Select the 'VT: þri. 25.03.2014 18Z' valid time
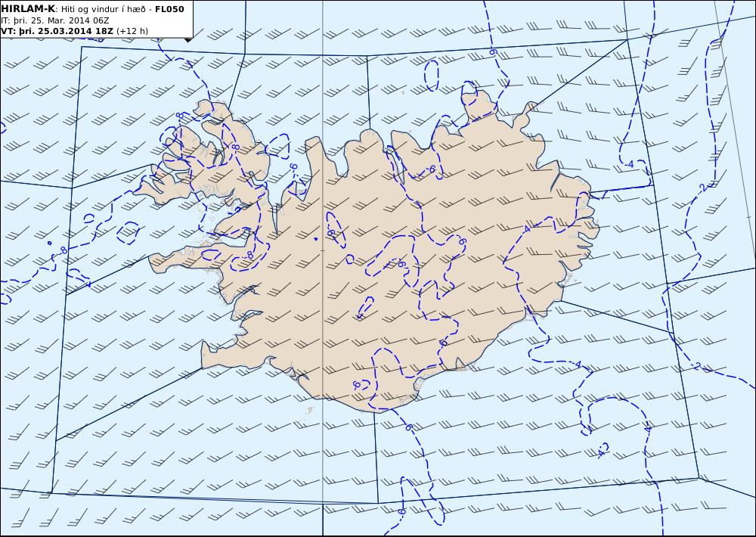Viewport: 756px width, 537px height. coord(57,31)
